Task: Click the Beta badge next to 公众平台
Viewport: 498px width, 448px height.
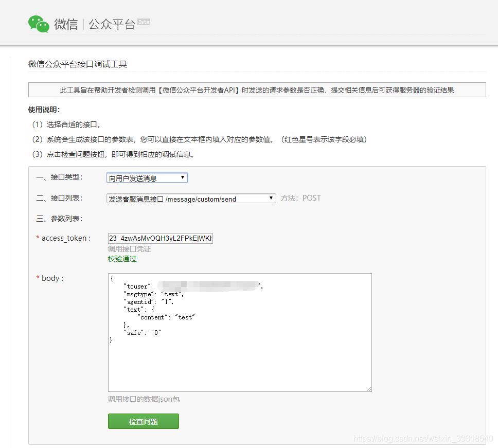Action: pyautogui.click(x=144, y=22)
